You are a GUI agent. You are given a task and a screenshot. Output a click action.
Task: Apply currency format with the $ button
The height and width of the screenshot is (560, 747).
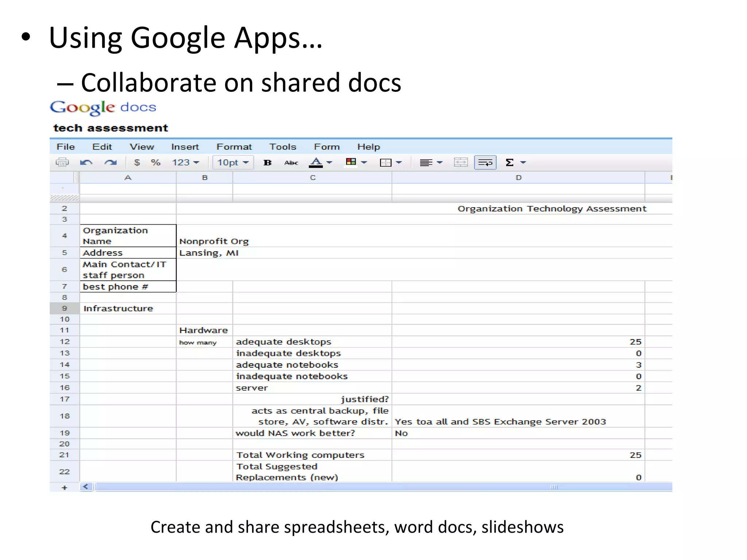pyautogui.click(x=137, y=163)
